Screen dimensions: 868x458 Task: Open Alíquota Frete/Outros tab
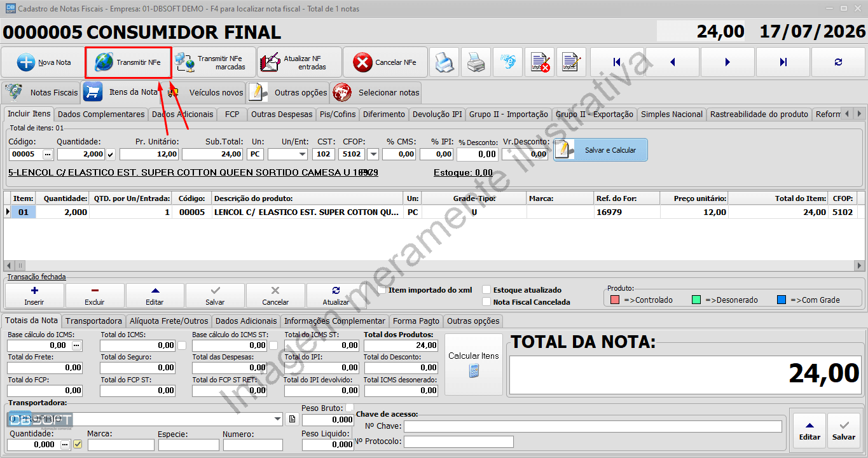point(168,321)
